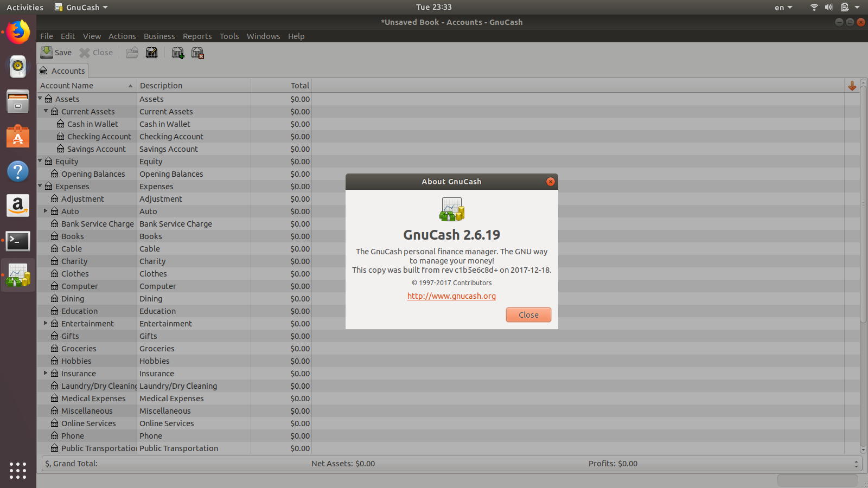Viewport: 868px width, 488px height.
Task: Open the Tools menu
Action: click(x=229, y=36)
